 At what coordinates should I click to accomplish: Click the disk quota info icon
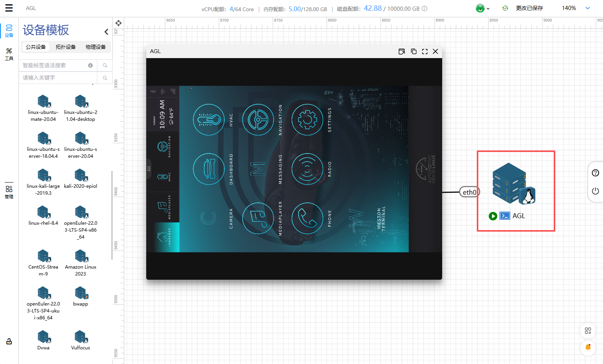coord(424,8)
